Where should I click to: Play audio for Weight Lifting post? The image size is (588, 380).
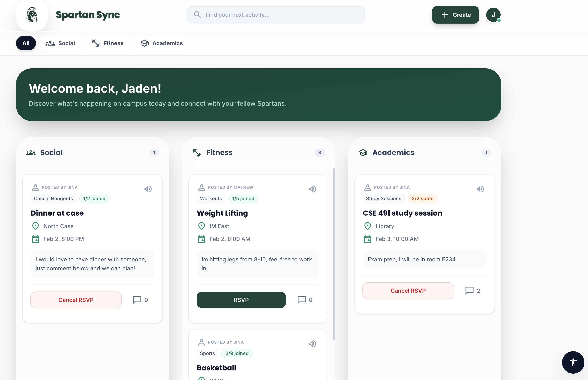(x=312, y=189)
